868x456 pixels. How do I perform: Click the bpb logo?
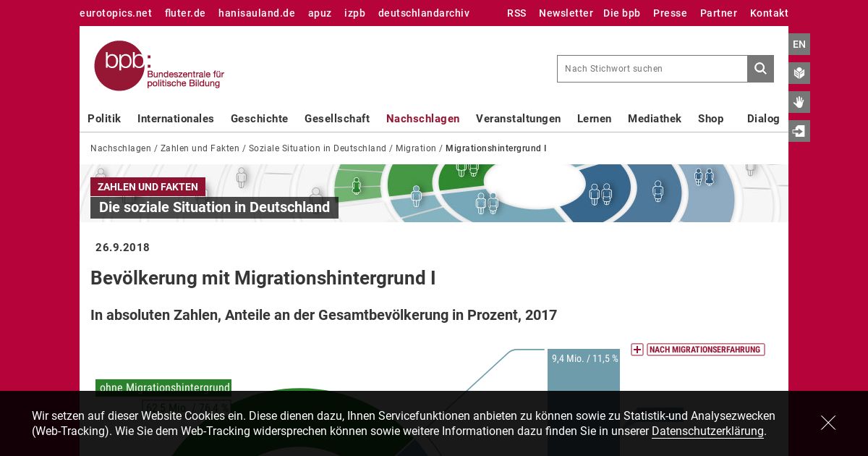[159, 66]
